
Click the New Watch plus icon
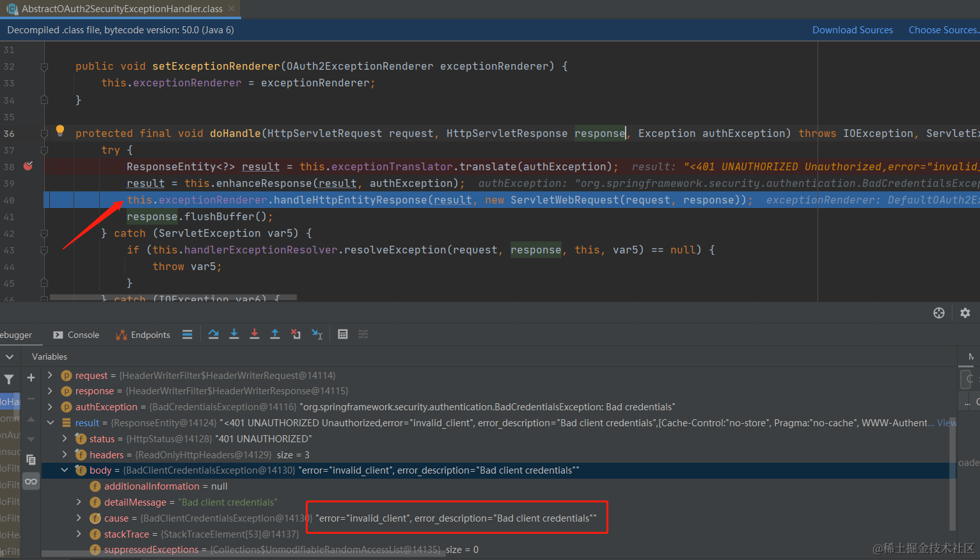coord(31,378)
